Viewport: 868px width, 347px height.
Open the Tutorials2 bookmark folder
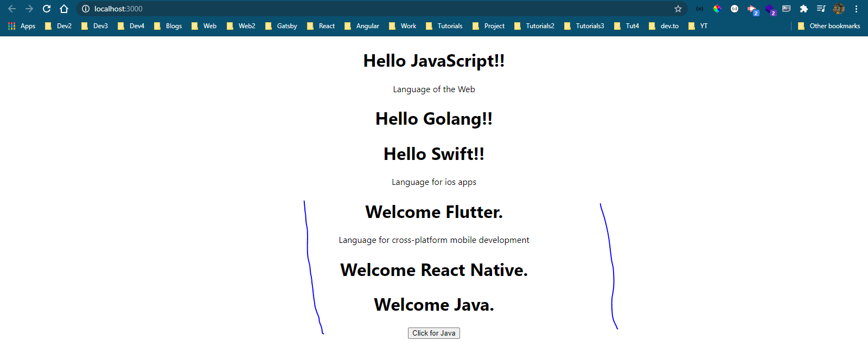click(x=534, y=26)
